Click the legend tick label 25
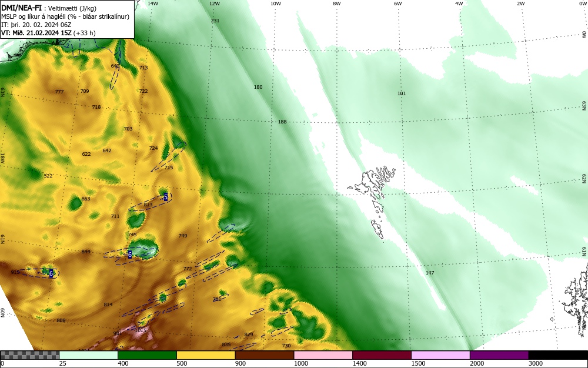Viewport: 588px width, 368px height. coord(63,363)
